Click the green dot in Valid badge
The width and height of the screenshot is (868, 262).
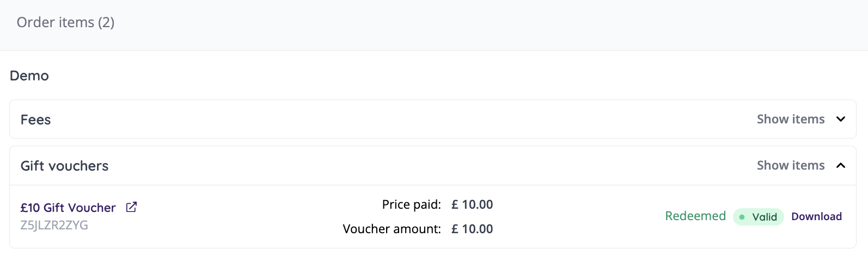click(742, 217)
